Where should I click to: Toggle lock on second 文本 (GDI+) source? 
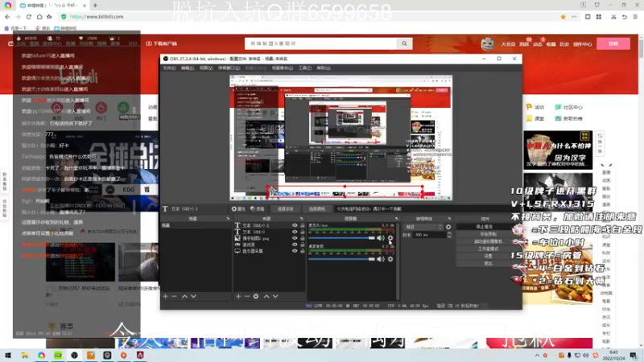(x=303, y=232)
